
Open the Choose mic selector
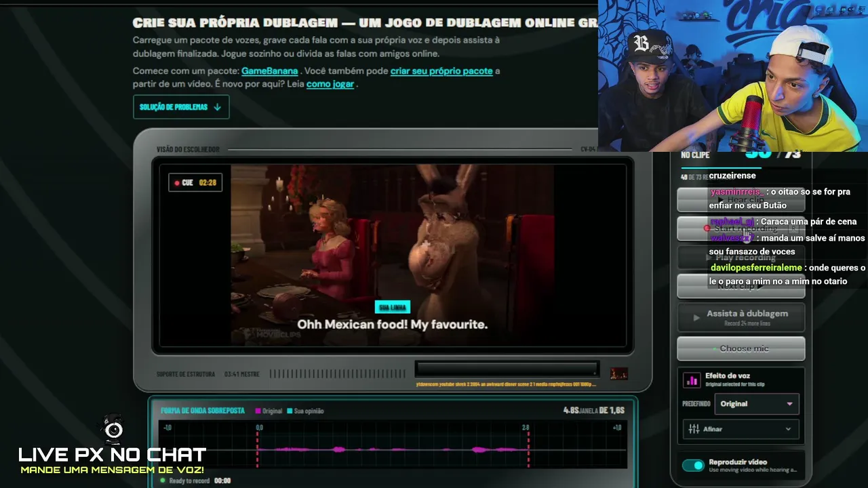[741, 348]
